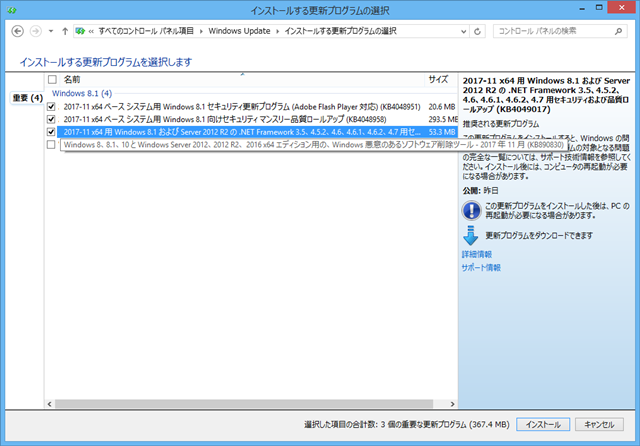Open the すべてのコントロール パネル項目 breadcrumb
This screenshot has height=446, width=640.
(146, 31)
